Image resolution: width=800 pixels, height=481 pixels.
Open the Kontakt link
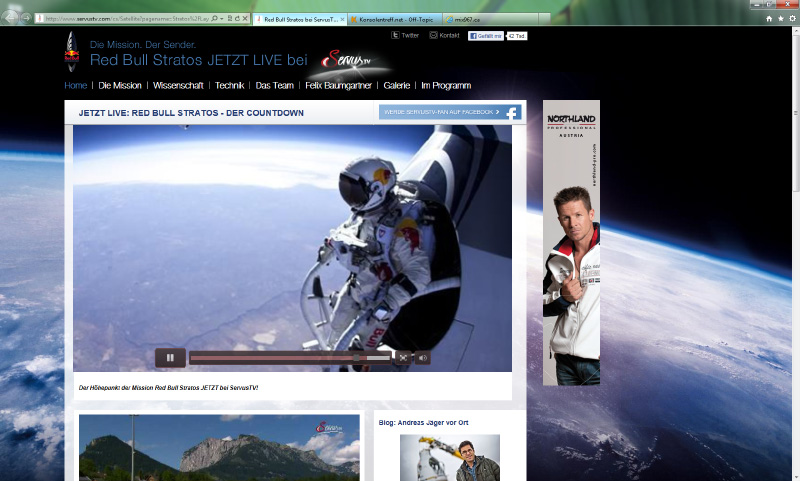[x=444, y=35]
